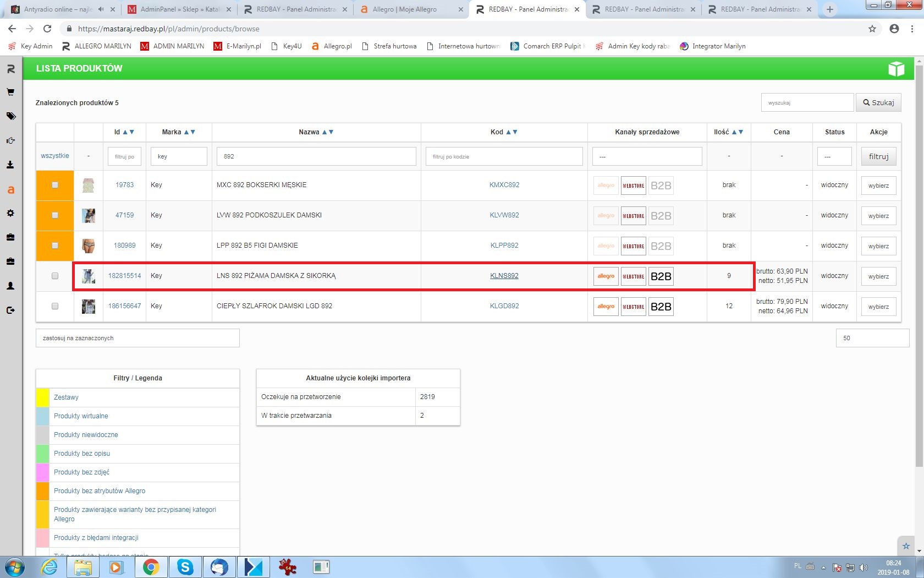
Task: Tick the checkbox for product 182815514
Action: pos(55,276)
